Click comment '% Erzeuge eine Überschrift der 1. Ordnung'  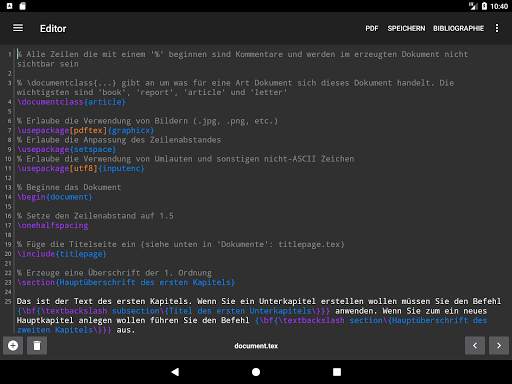(x=114, y=273)
